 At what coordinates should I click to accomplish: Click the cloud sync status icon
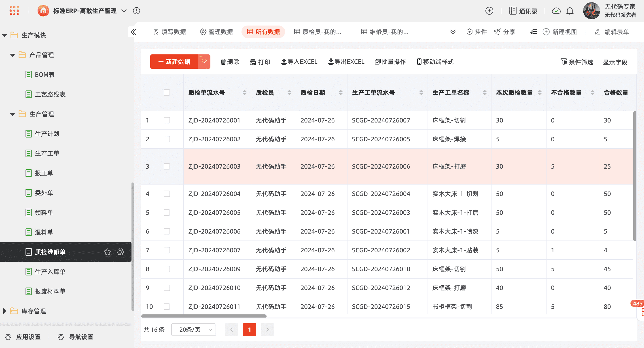coord(556,11)
